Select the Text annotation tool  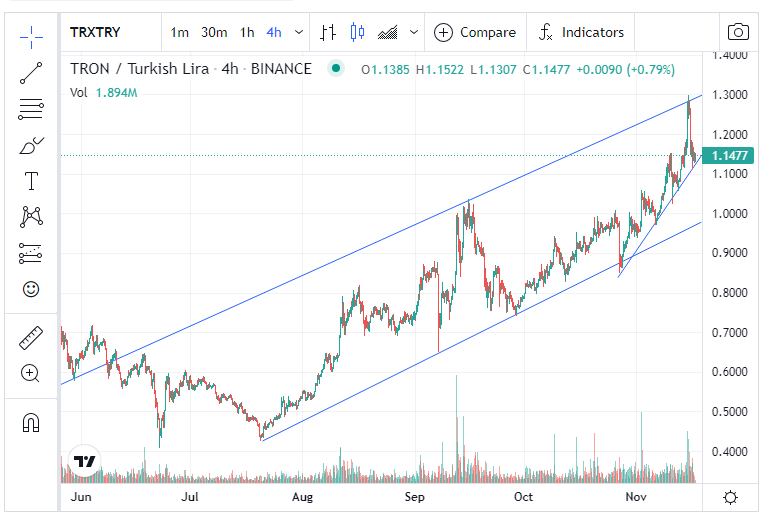coord(31,181)
